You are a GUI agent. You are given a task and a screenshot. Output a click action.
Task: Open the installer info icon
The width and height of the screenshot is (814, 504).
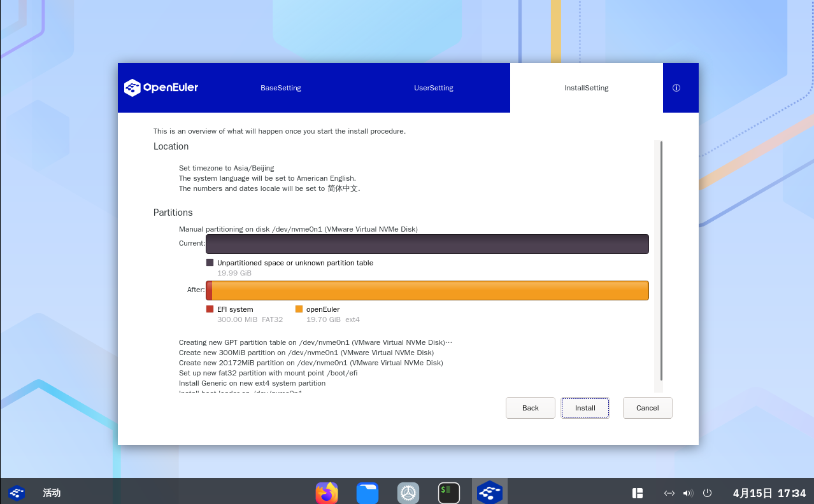(x=676, y=88)
